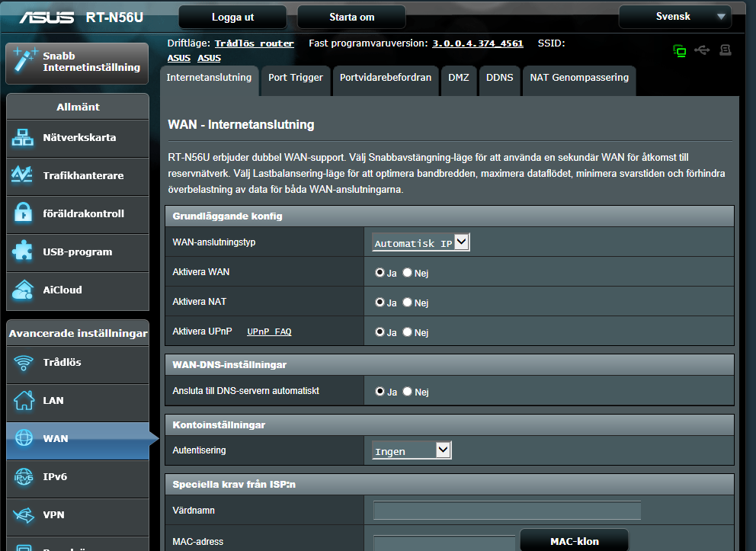This screenshot has width=756, height=551.
Task: Click the Snabb Internetinställning wand icon
Action: (24, 60)
